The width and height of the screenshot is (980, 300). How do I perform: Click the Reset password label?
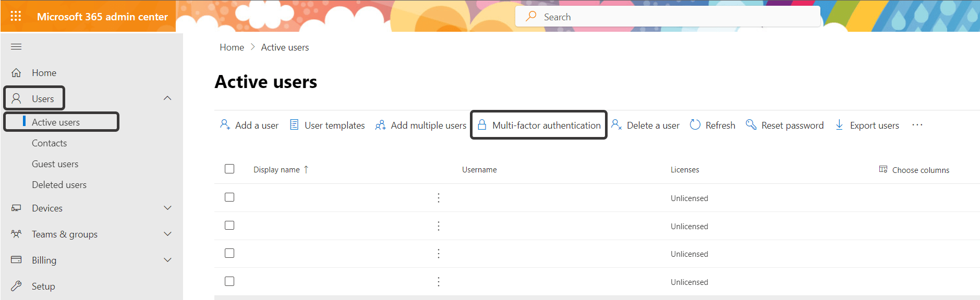pos(793,126)
